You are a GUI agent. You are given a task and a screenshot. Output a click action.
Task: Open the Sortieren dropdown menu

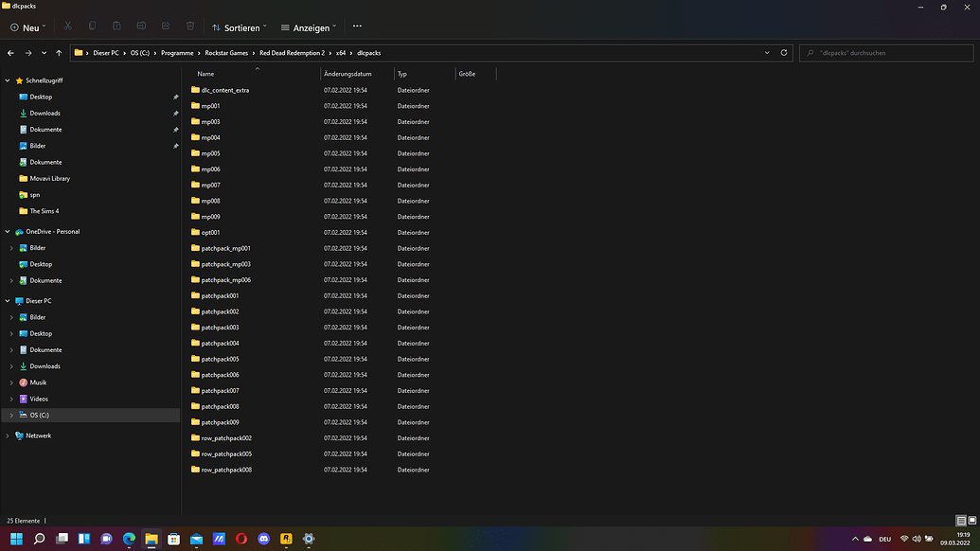[x=240, y=27]
